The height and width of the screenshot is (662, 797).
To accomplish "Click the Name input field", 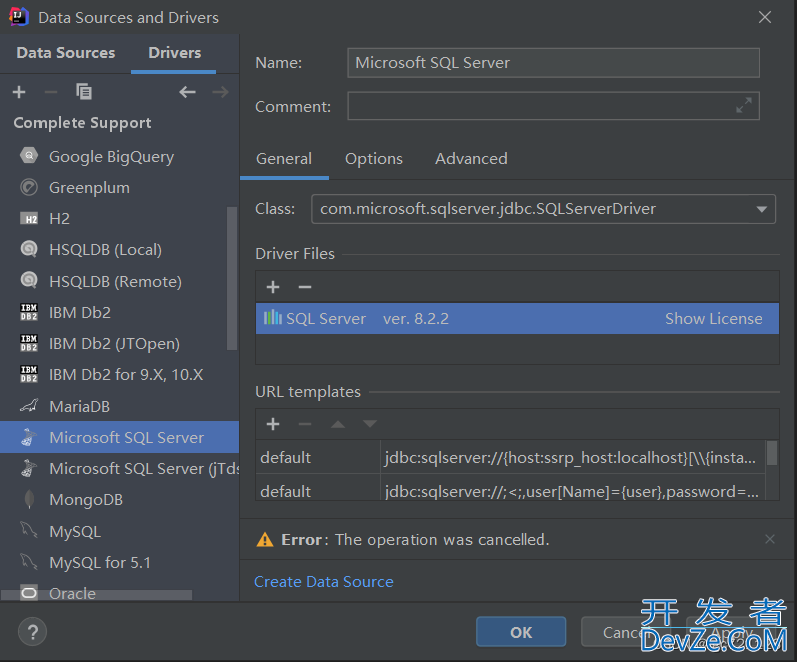I will click(554, 63).
